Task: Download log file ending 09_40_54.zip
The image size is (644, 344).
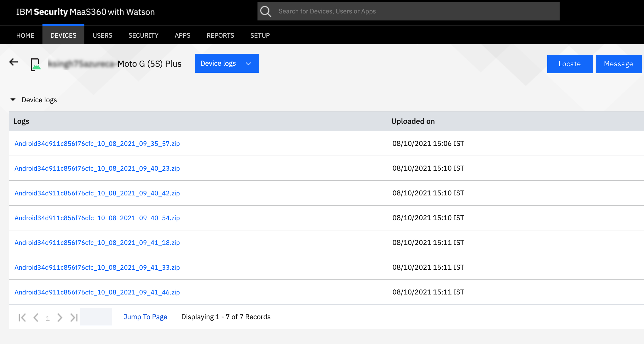Action: click(x=97, y=218)
